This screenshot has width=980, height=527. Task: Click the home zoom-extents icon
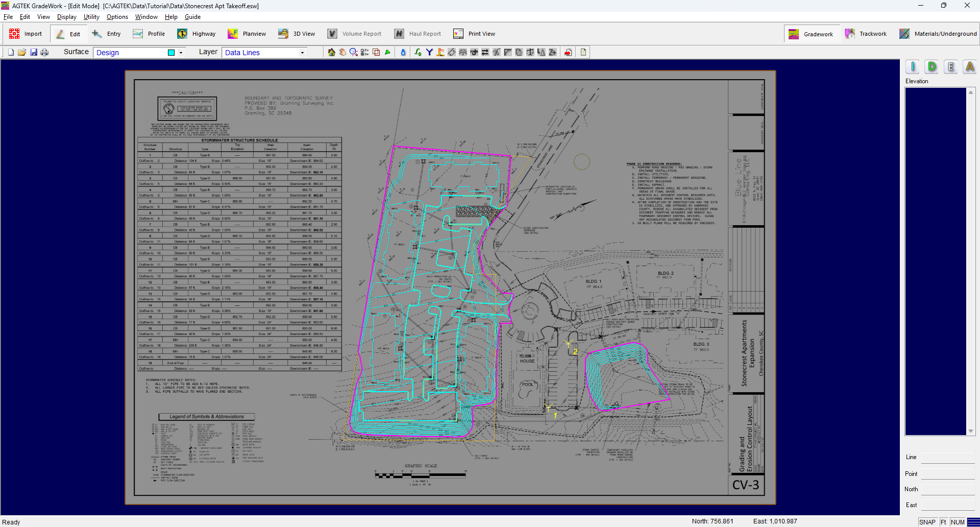[331, 52]
